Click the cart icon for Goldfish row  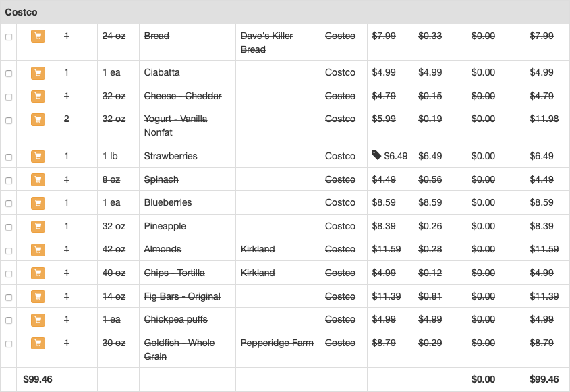38,343
